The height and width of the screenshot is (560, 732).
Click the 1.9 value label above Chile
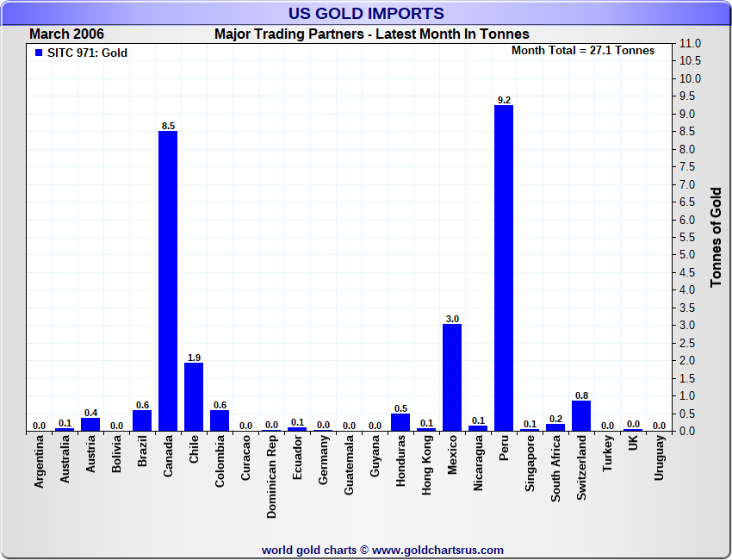pos(195,358)
